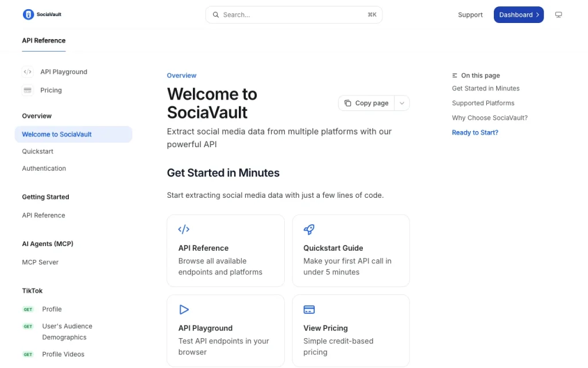588x368 pixels.
Task: Open the API Playground card
Action: click(x=226, y=331)
